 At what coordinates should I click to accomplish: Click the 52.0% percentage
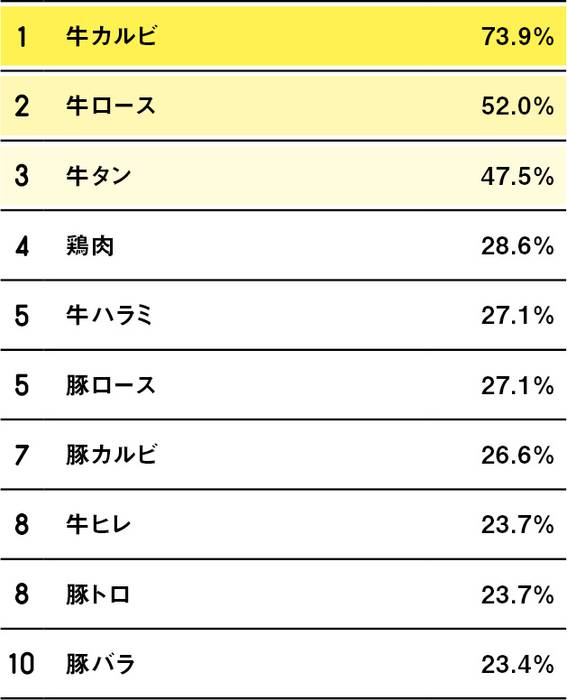click(517, 106)
